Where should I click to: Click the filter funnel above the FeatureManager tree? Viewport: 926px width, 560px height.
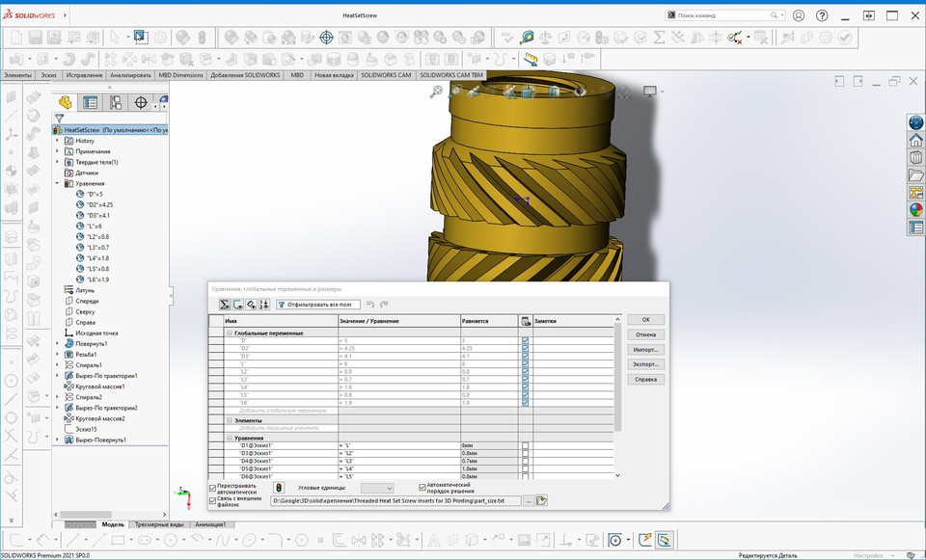coord(60,118)
